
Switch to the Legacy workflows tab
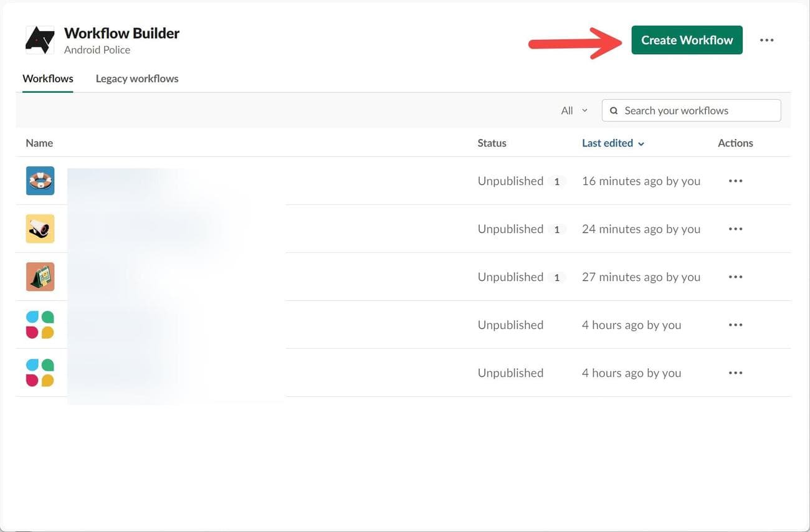tap(137, 78)
